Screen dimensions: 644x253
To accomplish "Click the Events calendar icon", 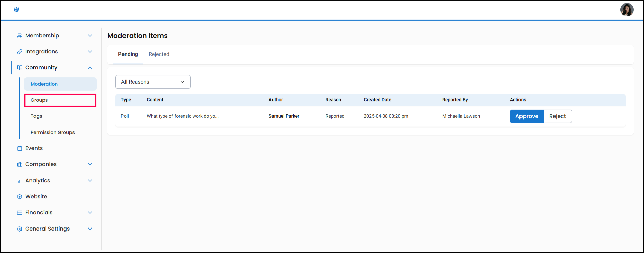I will [x=20, y=148].
